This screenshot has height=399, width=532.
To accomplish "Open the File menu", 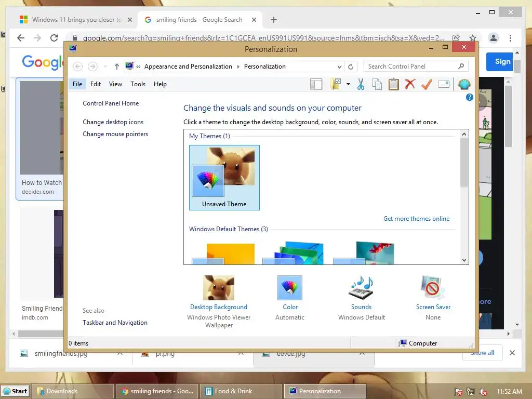I will coord(77,84).
